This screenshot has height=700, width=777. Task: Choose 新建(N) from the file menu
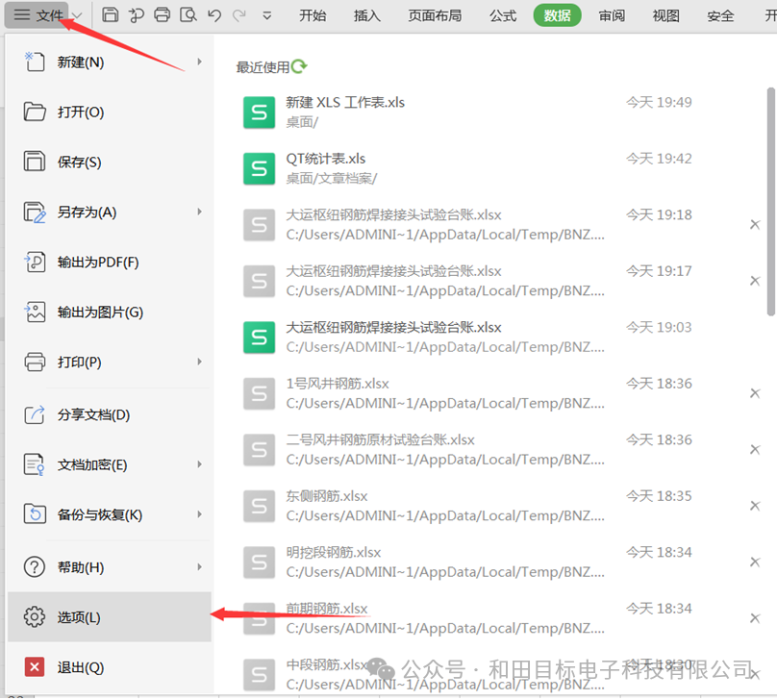109,62
